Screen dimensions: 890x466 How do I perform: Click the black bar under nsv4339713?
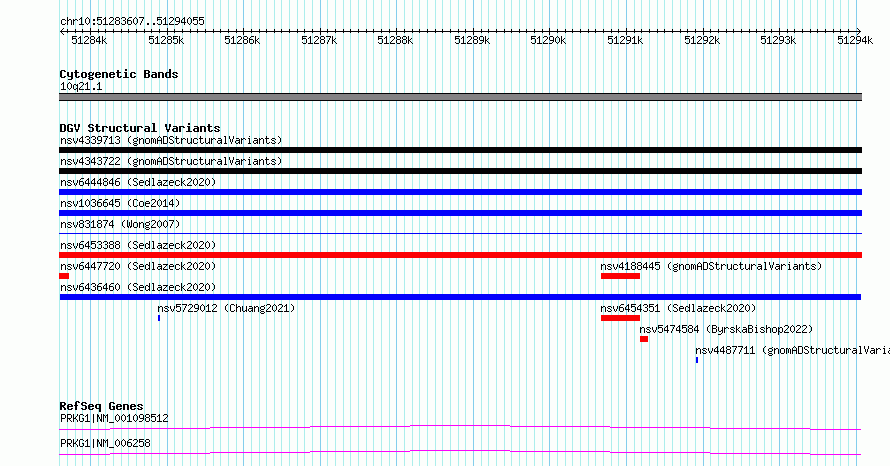[x=460, y=150]
